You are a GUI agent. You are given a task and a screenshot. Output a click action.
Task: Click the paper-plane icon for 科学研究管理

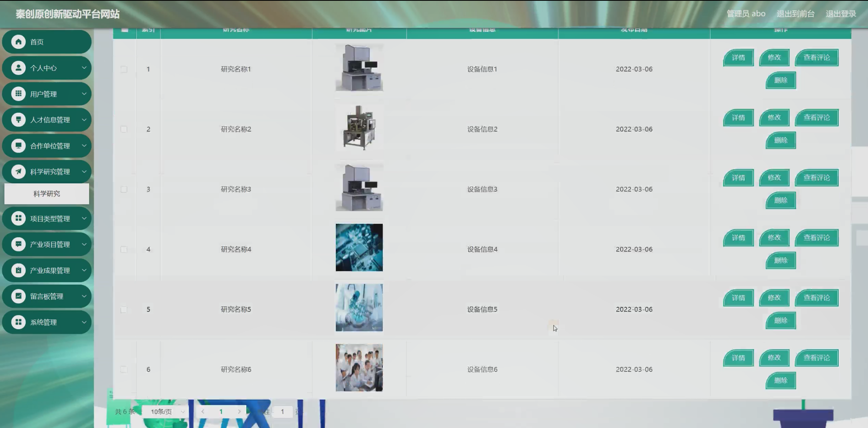coord(18,172)
